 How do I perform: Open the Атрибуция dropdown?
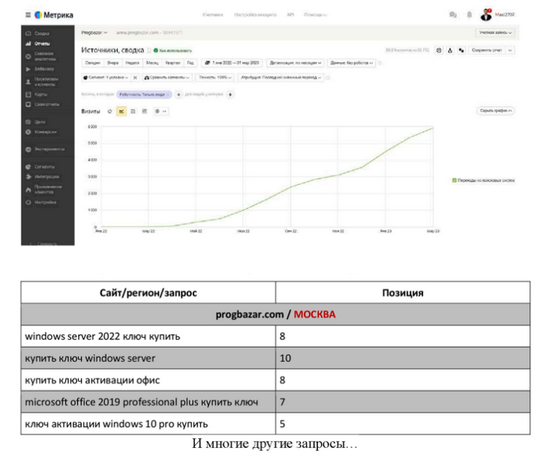pyautogui.click(x=281, y=77)
